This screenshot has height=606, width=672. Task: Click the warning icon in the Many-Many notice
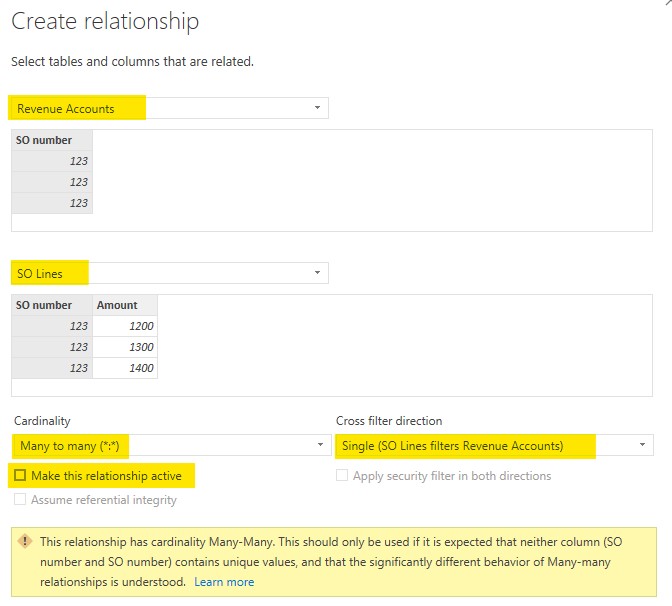[x=25, y=541]
